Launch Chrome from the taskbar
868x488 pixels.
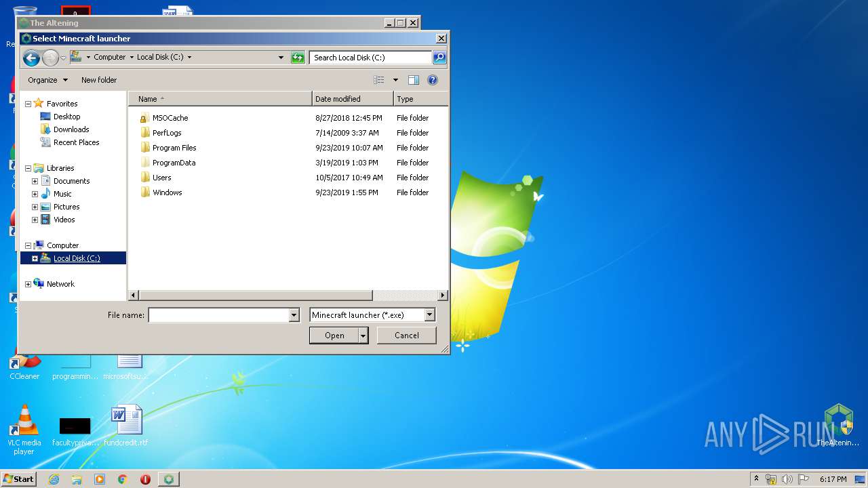click(123, 479)
